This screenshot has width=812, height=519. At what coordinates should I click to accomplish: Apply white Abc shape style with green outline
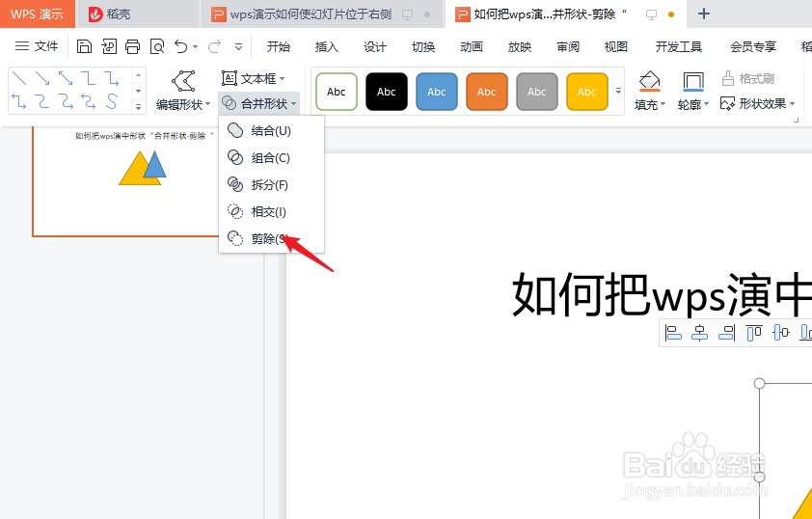337,92
